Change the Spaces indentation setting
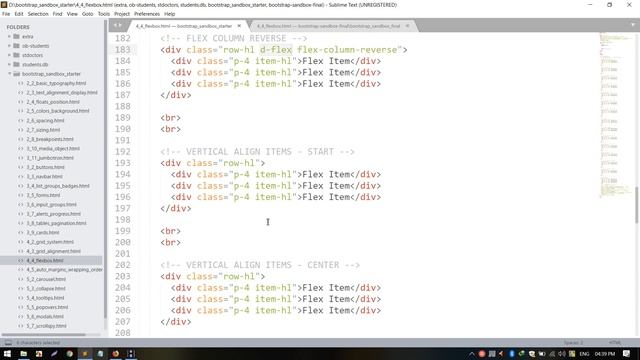Image resolution: width=640 pixels, height=360 pixels. coord(573,343)
